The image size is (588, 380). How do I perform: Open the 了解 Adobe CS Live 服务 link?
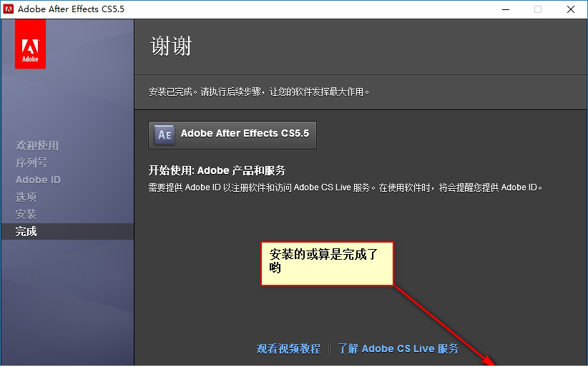tap(398, 349)
